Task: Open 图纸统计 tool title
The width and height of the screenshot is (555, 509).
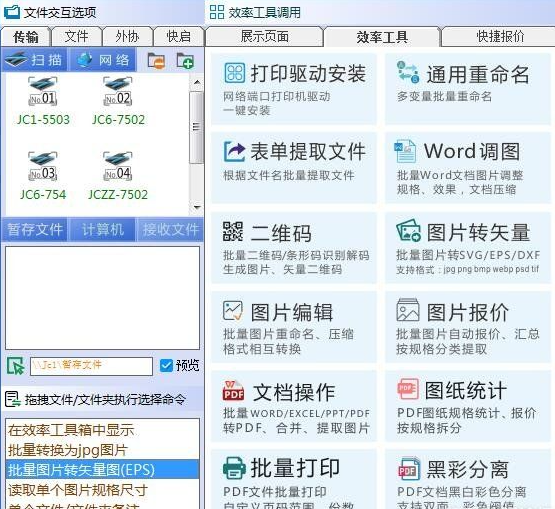Action: [466, 390]
